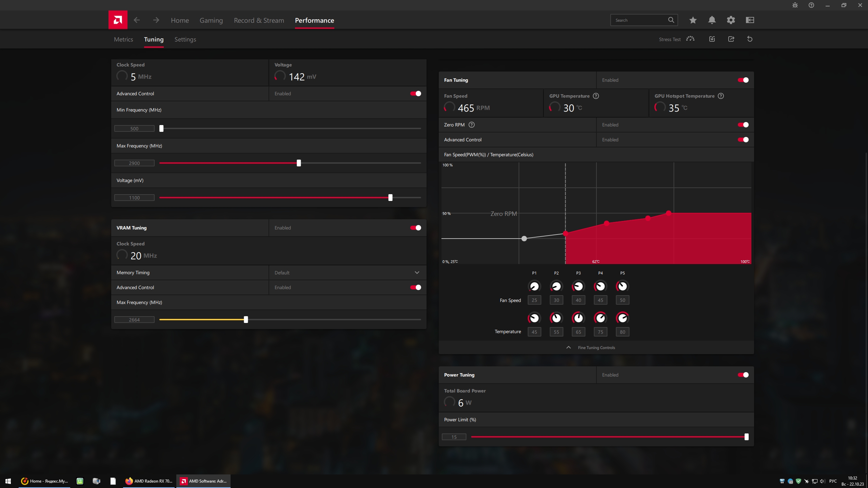Click the AMD logo home icon
Screen dimensions: 868x488
[118, 20]
